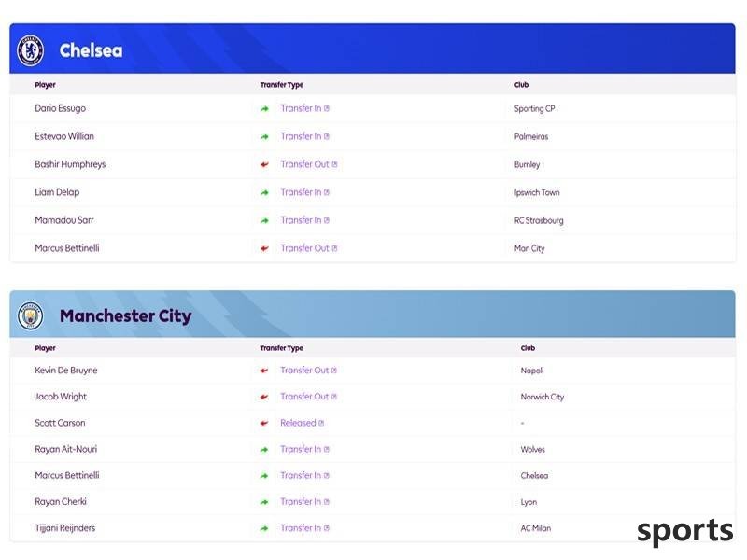747x560 pixels.
Task: Click red arrow icon for Kevin De Bruyne
Action: 264,371
